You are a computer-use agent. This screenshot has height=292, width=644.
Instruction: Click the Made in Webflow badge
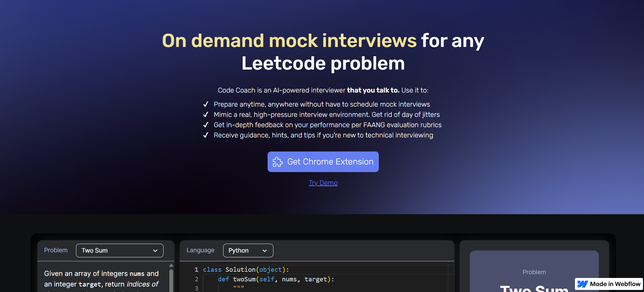609,284
